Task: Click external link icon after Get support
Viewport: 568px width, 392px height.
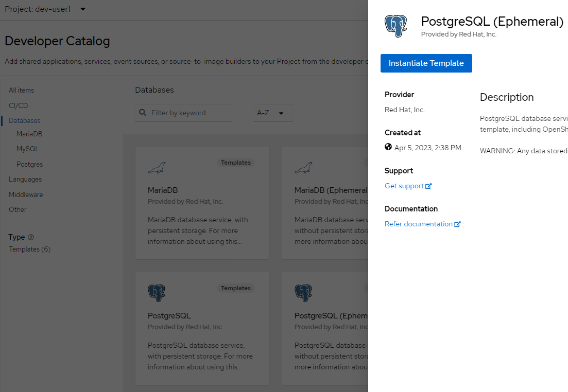Action: click(428, 186)
